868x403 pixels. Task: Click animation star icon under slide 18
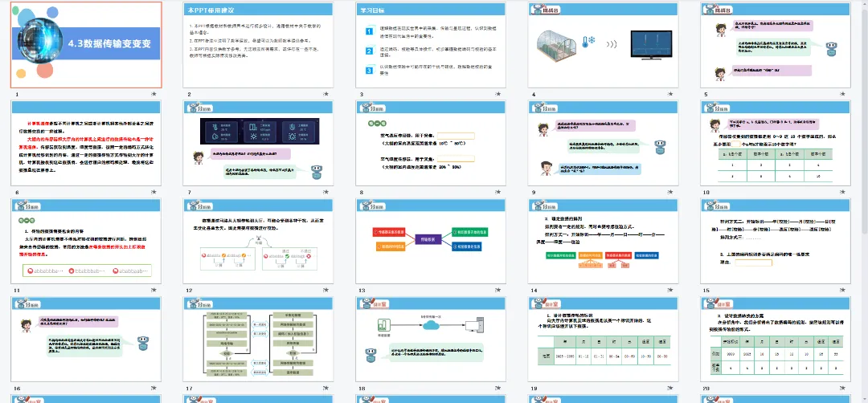(x=499, y=389)
